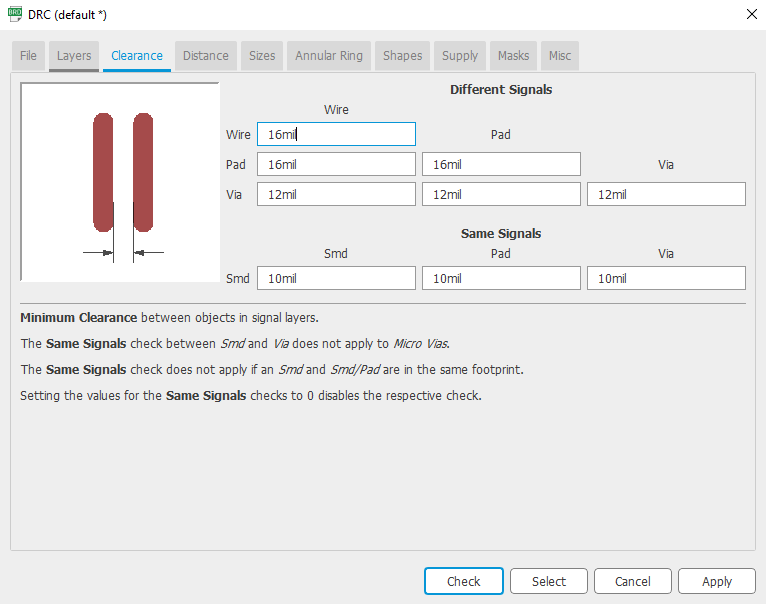Close the DRC dialog window
766x604 pixels.
click(751, 13)
